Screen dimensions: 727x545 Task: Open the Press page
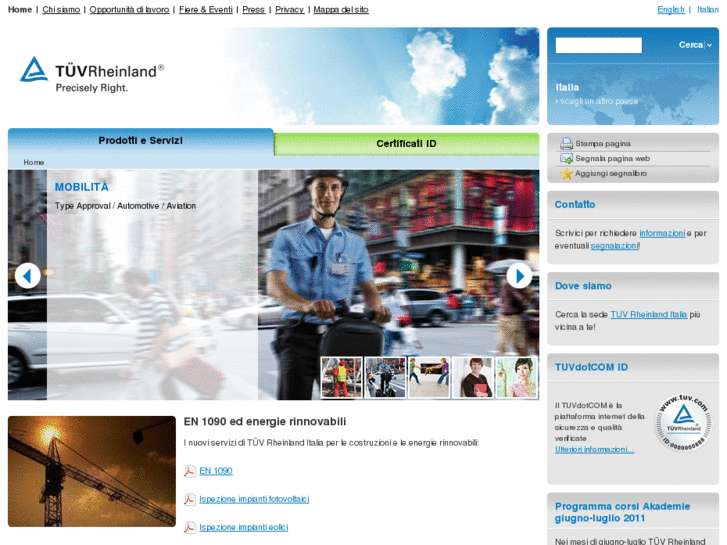click(254, 9)
